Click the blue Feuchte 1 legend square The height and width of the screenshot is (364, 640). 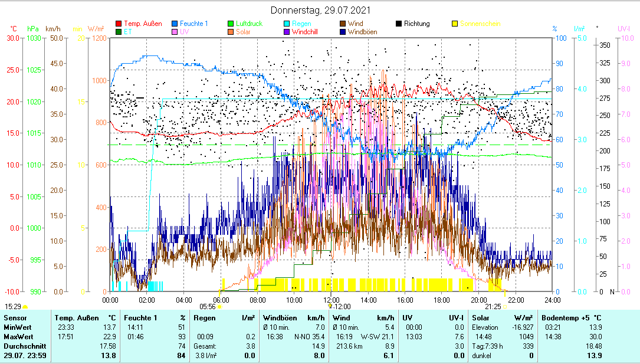(176, 24)
